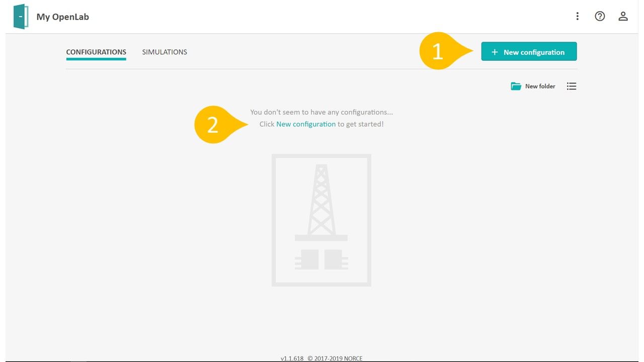Viewport: 644px width, 362px height.
Task: Click the drilling rig placeholder illustration
Action: 321,220
